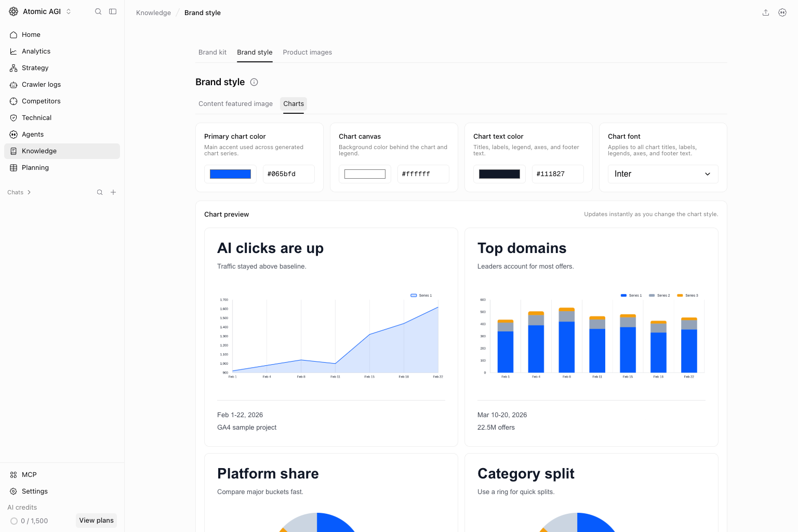The image size is (798, 532).
Task: Open Strategy icon in sidebar
Action: [x=14, y=68]
